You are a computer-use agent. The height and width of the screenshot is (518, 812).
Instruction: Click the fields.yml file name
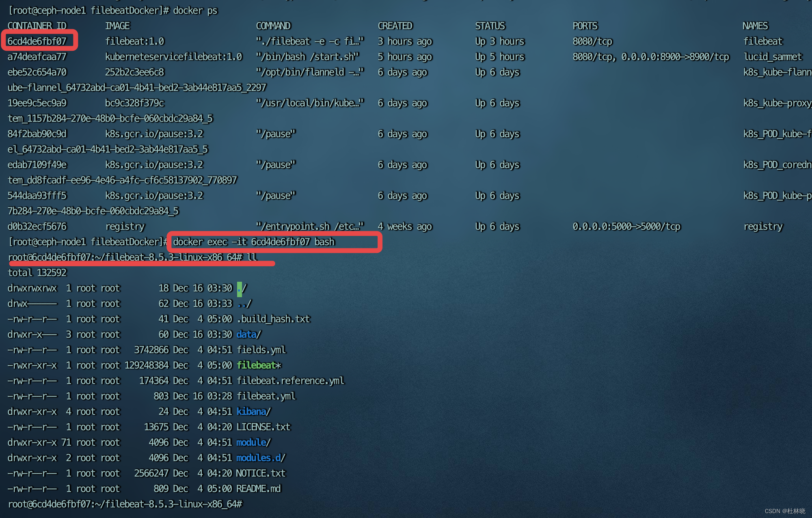point(261,350)
